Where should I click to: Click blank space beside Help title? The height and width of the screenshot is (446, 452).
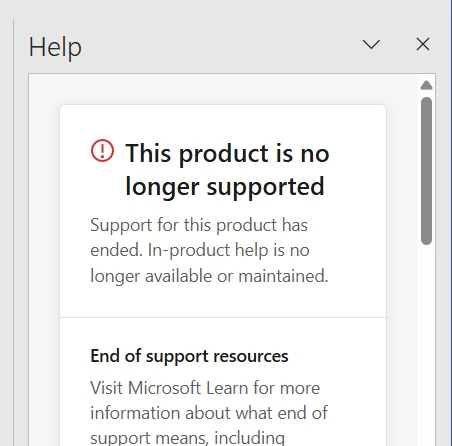point(220,47)
